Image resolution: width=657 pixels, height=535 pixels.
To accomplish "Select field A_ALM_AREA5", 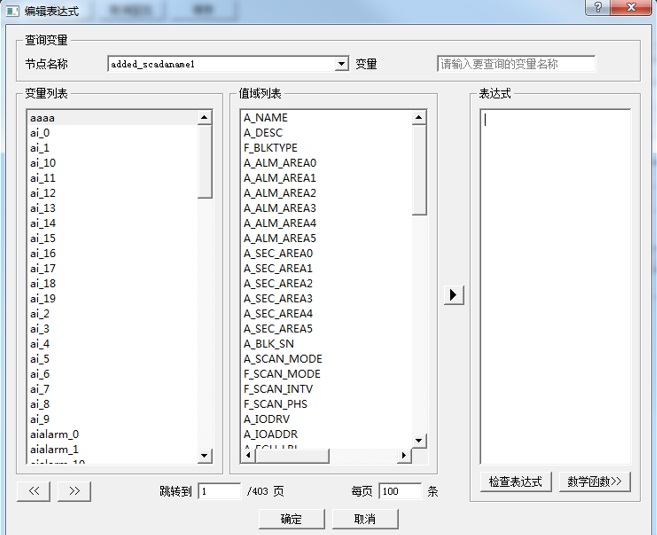I will pos(327,238).
